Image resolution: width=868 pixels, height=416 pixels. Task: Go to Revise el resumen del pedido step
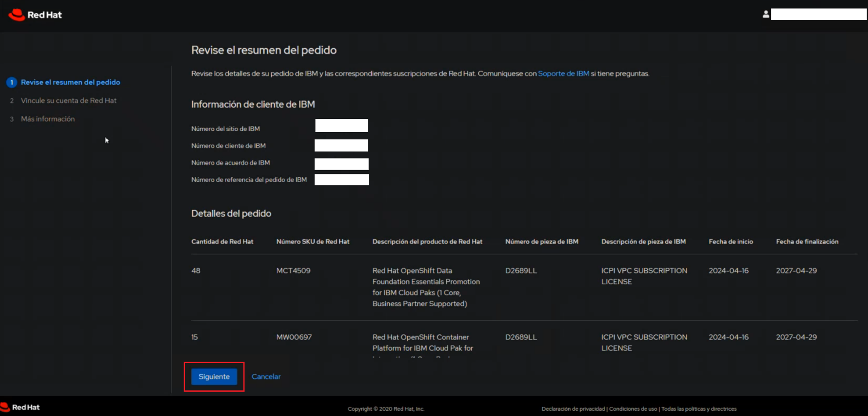(70, 82)
